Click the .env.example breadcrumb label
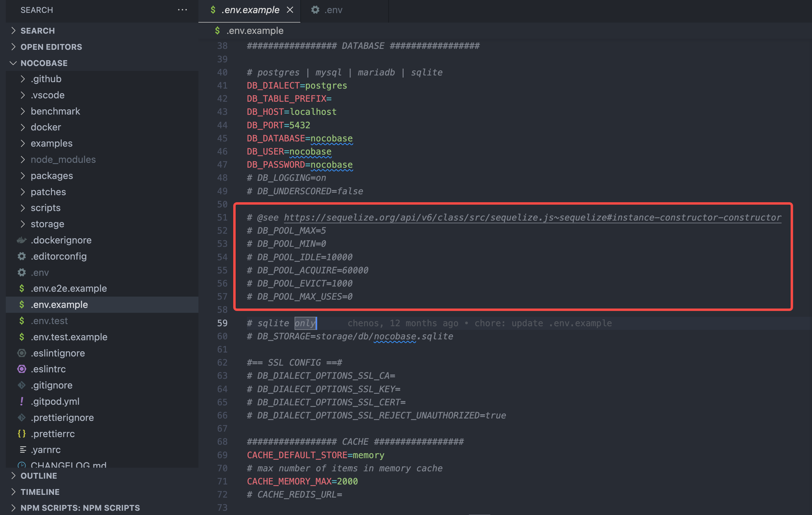This screenshot has width=812, height=515. coord(255,30)
